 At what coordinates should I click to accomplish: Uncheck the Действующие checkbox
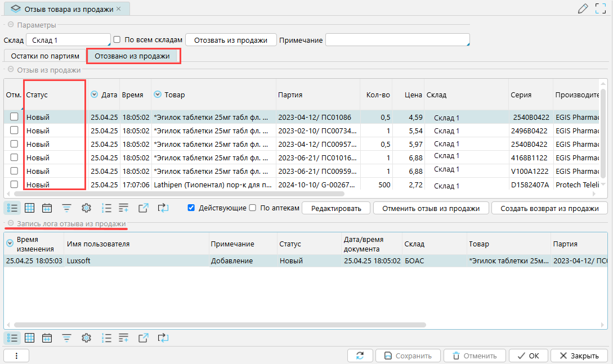pyautogui.click(x=191, y=208)
